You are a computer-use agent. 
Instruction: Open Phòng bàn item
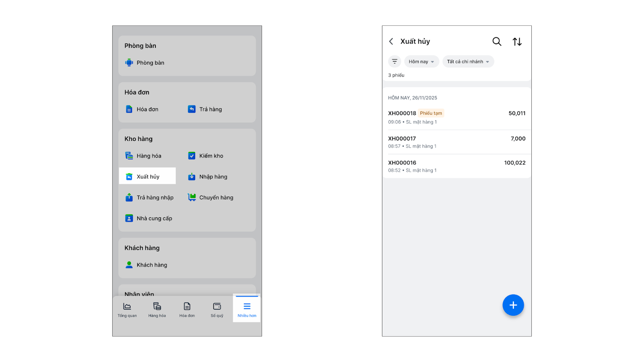point(145,63)
